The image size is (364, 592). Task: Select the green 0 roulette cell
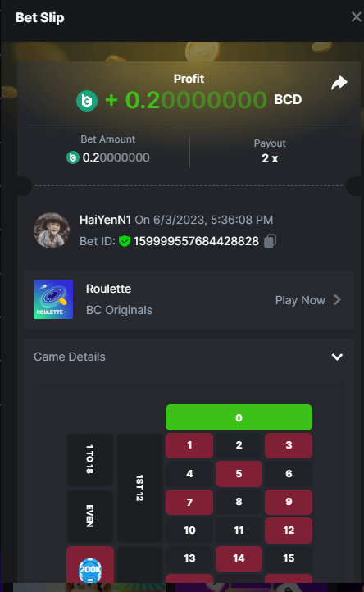(x=239, y=417)
